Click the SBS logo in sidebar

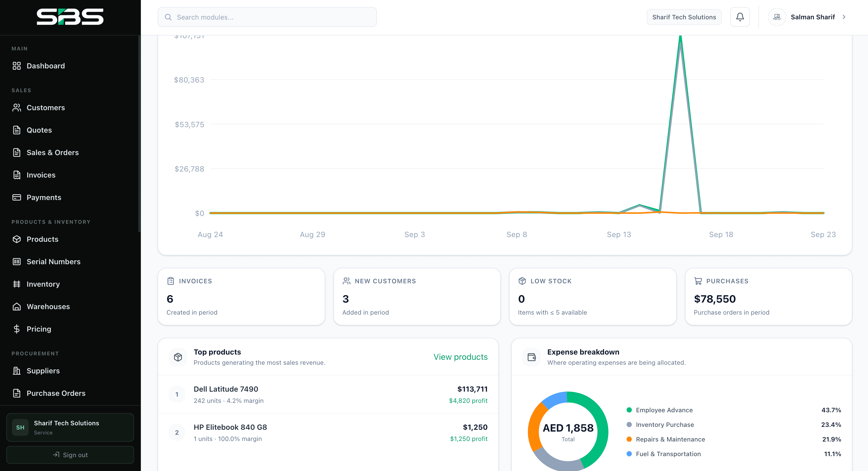tap(70, 17)
